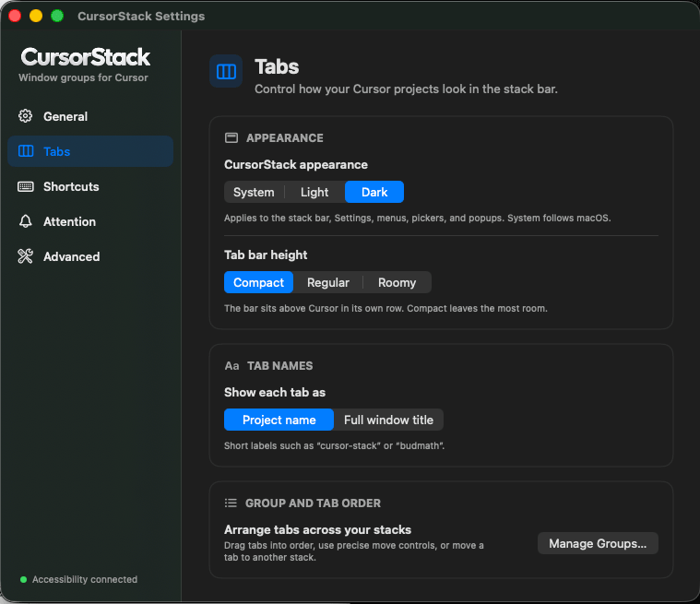Set appearance to Light
The height and width of the screenshot is (604, 700).
314,192
